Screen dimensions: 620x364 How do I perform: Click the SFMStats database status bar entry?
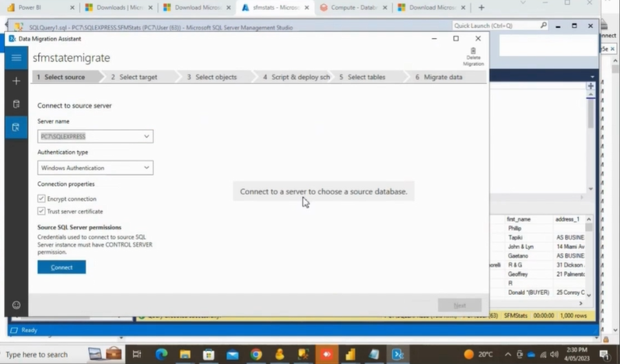click(516, 316)
